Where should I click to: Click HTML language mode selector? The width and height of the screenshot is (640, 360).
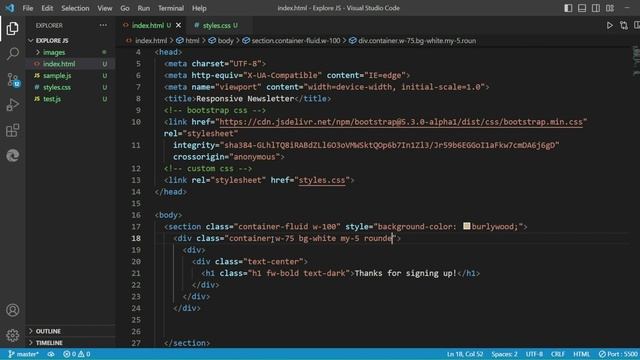(x=581, y=354)
